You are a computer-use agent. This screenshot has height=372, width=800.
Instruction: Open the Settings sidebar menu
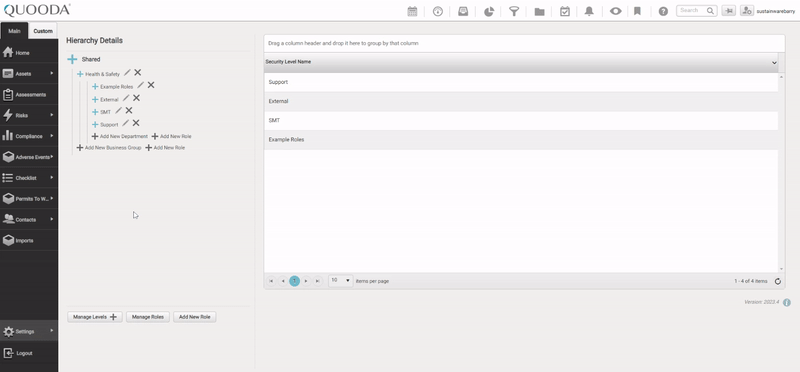pos(29,332)
